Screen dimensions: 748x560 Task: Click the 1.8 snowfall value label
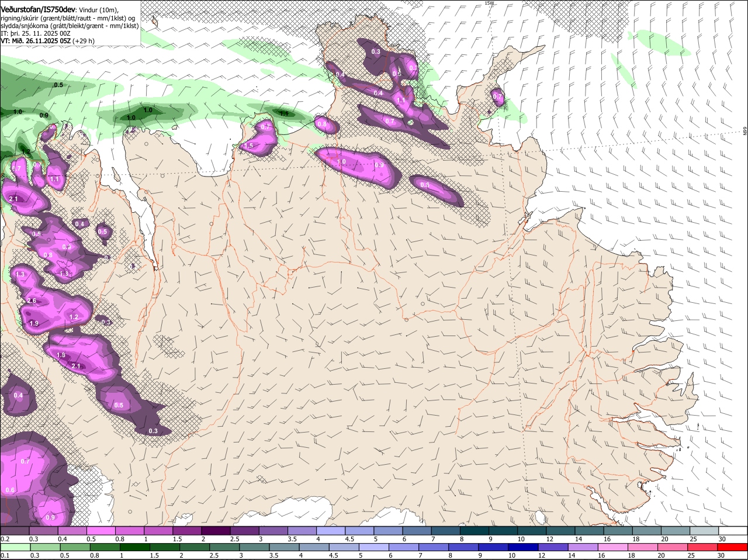[x=61, y=355]
